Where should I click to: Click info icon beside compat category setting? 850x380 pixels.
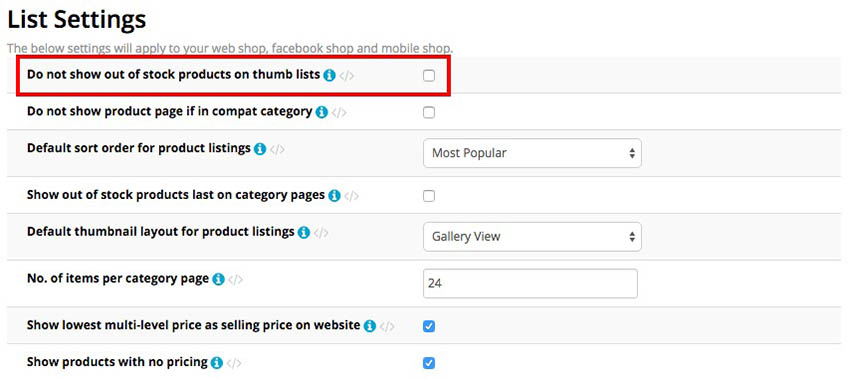(321, 112)
